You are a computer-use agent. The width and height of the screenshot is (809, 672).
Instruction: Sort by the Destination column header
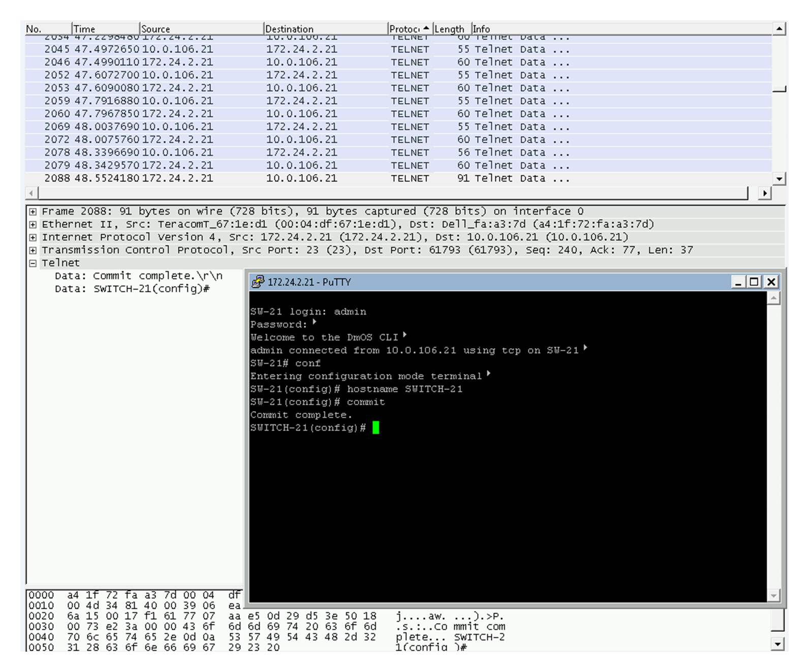(x=325, y=29)
